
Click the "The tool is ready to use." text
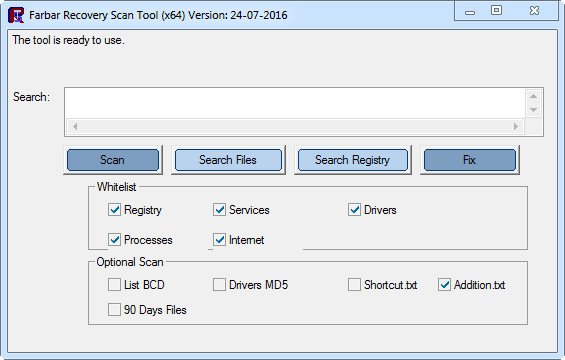(x=68, y=40)
